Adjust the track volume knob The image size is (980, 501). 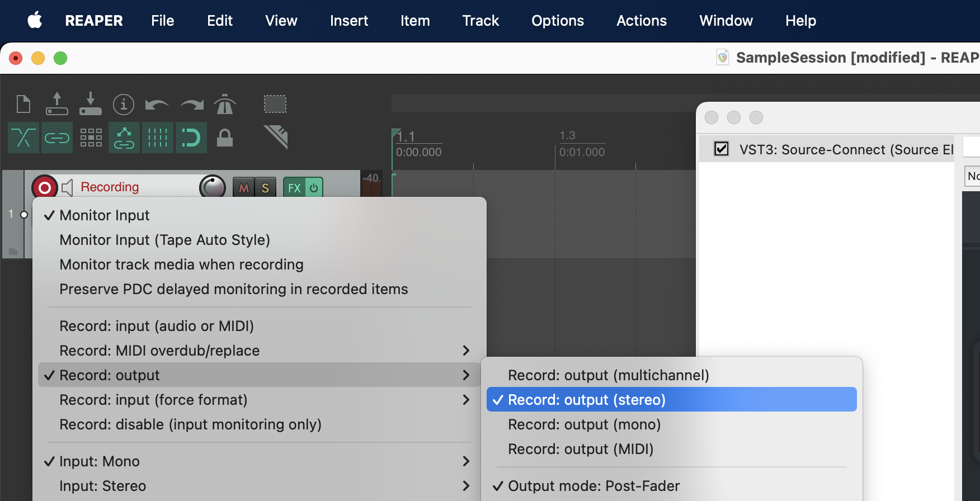tap(213, 187)
